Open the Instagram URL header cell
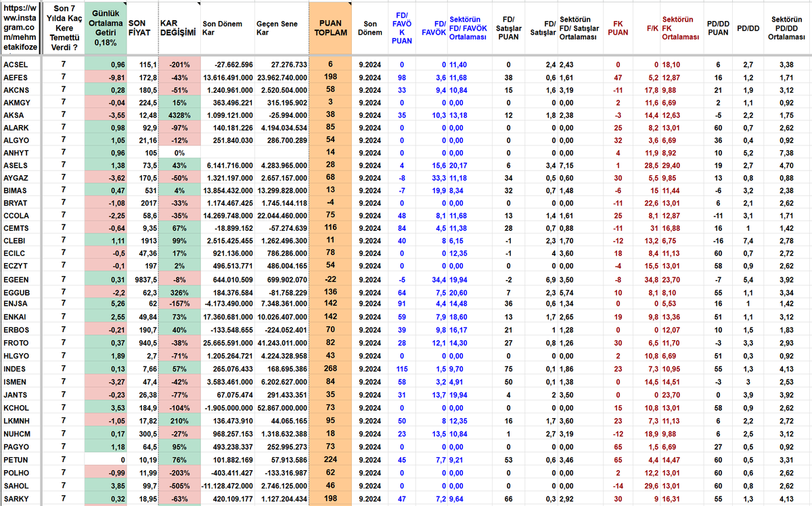 coord(20,27)
